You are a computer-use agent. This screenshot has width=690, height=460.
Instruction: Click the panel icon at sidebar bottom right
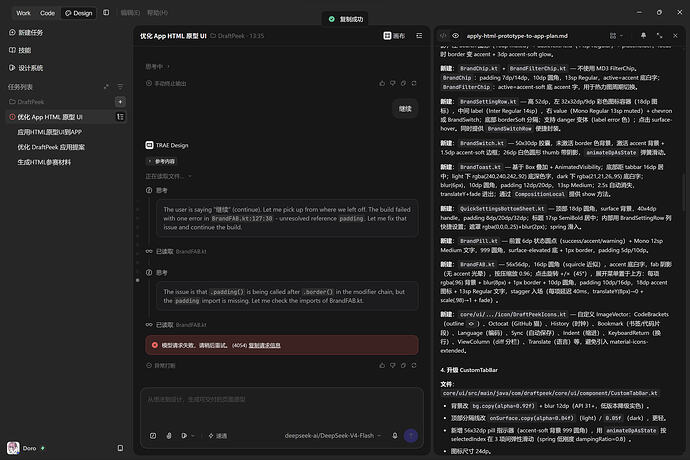[120, 448]
